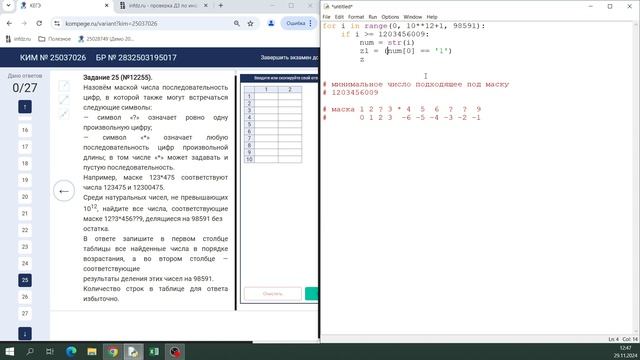Click the comment line '# 1203456009' in IDLE
640x360 pixels.
pos(351,93)
